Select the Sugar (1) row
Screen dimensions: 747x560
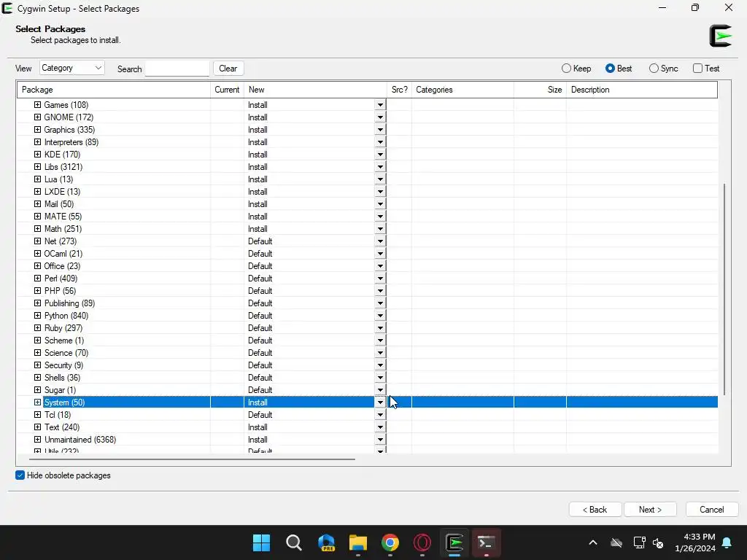pos(368,390)
